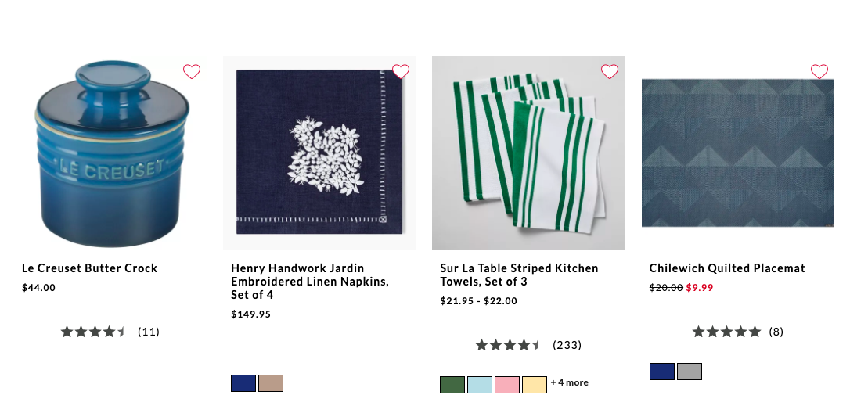Tap the heart on Chilewich Quilted Placemat
The width and height of the screenshot is (868, 413).
click(x=819, y=72)
